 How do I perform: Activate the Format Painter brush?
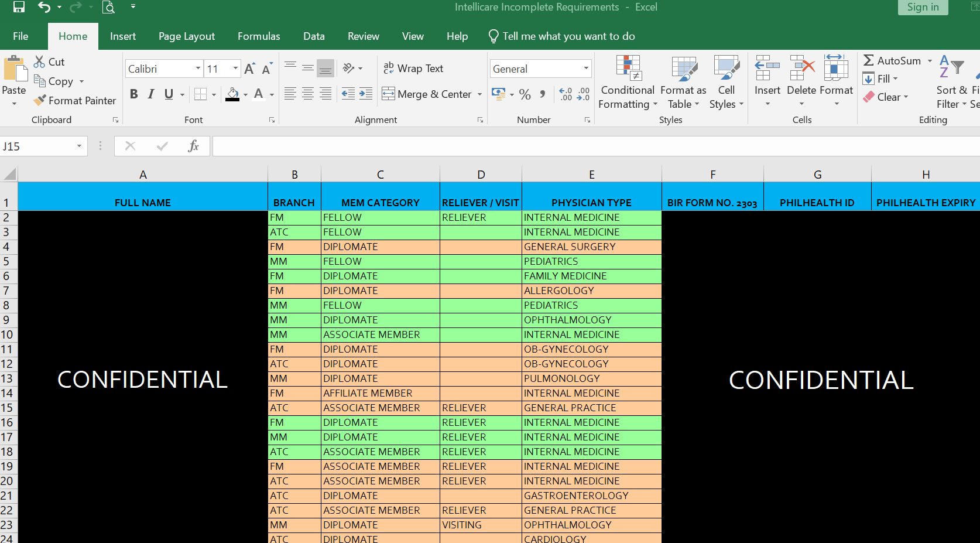pyautogui.click(x=75, y=100)
